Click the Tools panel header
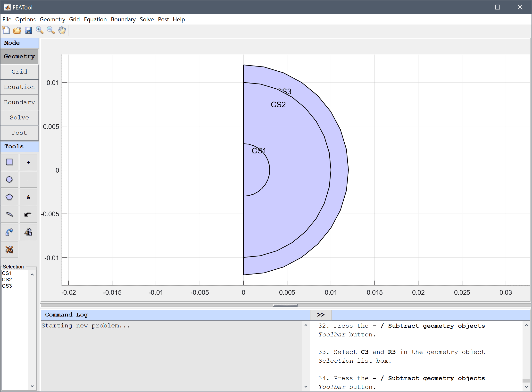The image size is (532, 392). pyautogui.click(x=19, y=146)
